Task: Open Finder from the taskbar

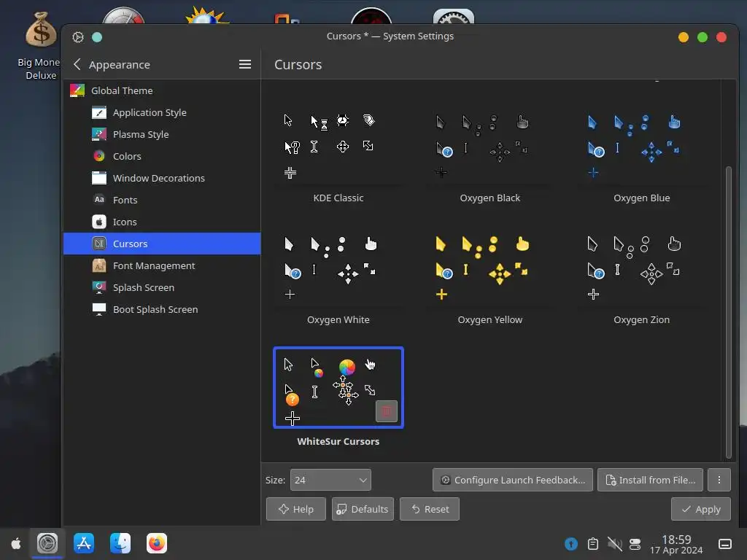Action: [120, 543]
